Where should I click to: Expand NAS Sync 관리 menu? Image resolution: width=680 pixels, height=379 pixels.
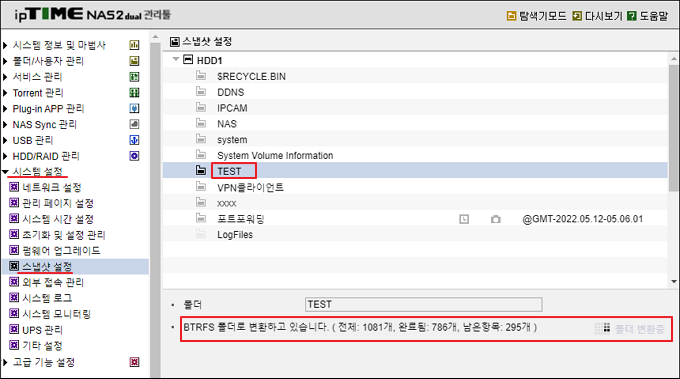coord(5,125)
